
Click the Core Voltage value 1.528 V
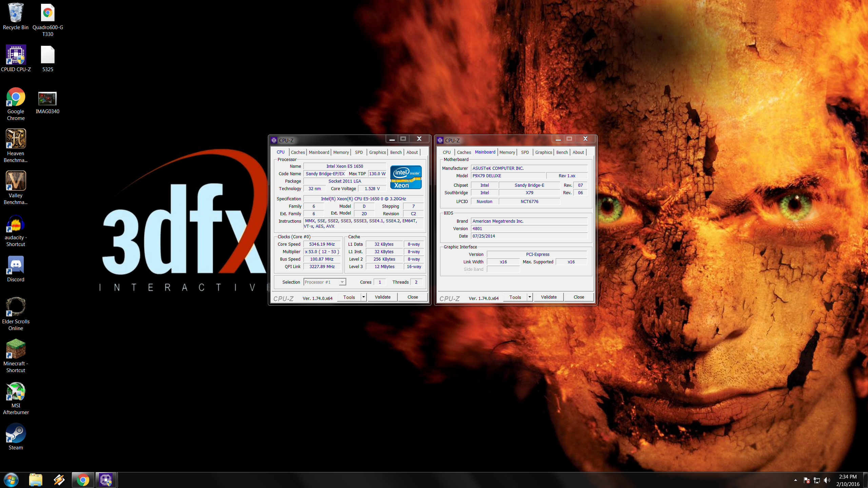click(x=372, y=188)
